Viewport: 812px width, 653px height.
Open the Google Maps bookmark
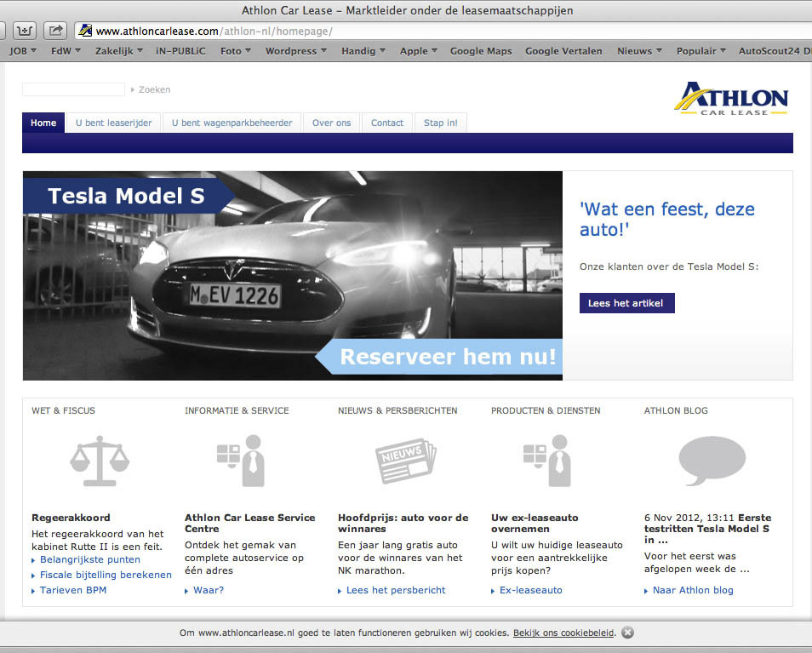(481, 51)
